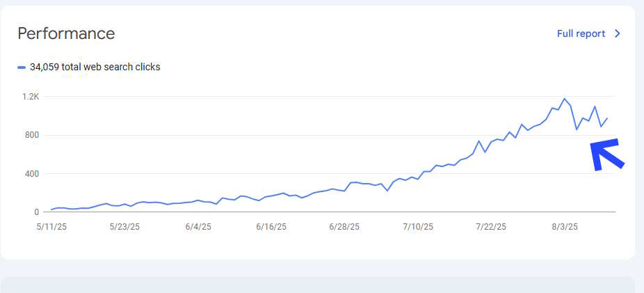
Task: Click the highest peak of the clicks line
Action: (564, 99)
